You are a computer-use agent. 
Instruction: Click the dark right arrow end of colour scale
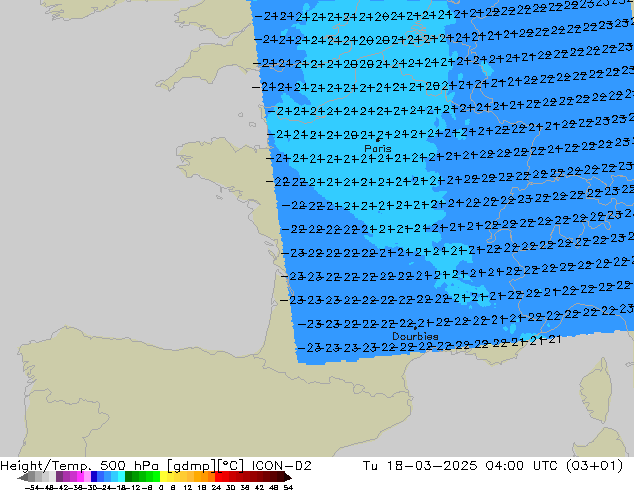tap(287, 477)
